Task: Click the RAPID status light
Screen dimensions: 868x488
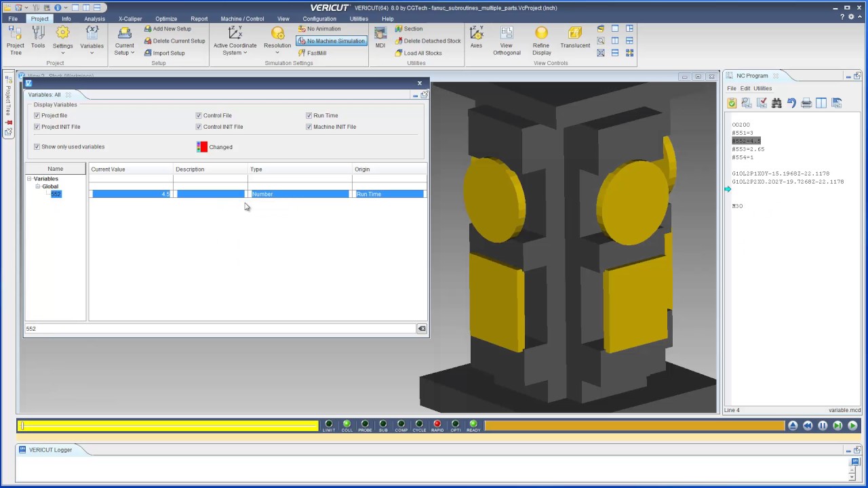Action: click(x=437, y=424)
